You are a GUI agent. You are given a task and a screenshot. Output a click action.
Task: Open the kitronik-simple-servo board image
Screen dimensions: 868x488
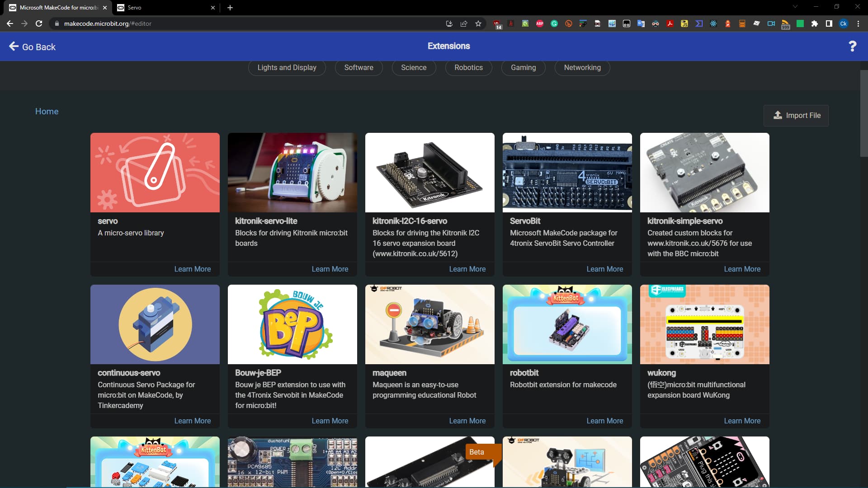(705, 173)
